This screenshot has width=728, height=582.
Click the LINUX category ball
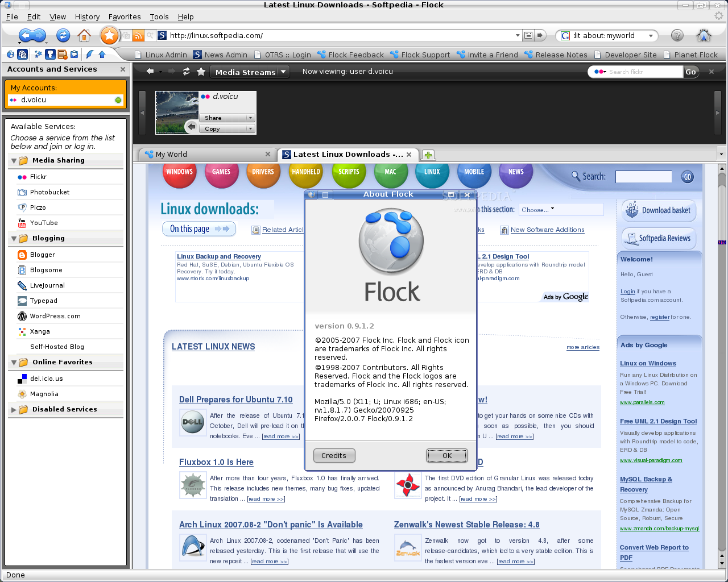tap(432, 172)
